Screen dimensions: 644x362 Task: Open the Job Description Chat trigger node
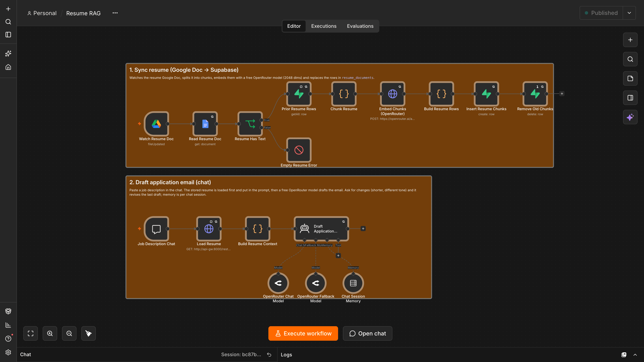pyautogui.click(x=156, y=229)
